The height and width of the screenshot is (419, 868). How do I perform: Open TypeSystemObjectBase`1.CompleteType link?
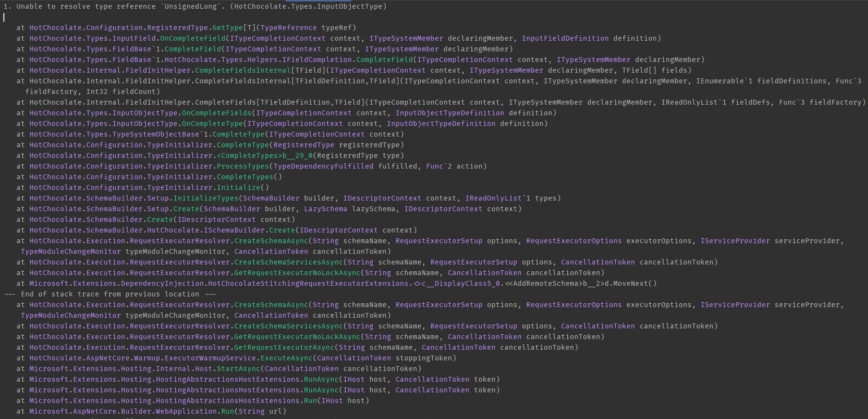tap(238, 134)
